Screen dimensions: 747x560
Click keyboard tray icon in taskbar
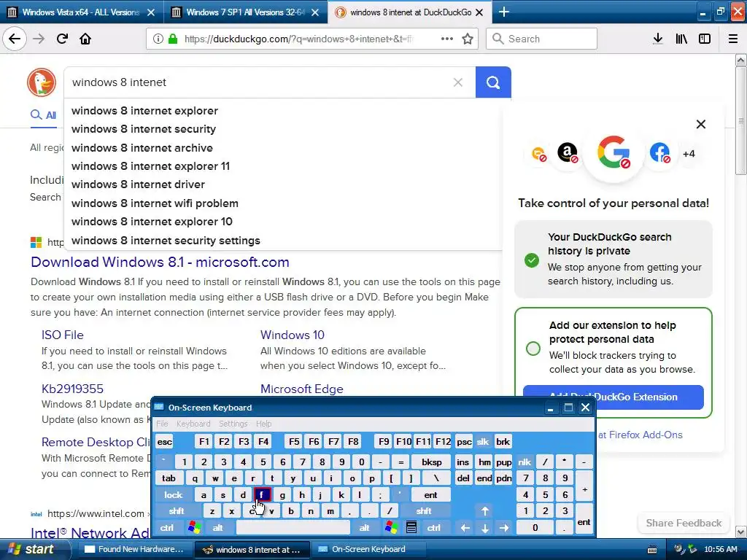tap(653, 550)
